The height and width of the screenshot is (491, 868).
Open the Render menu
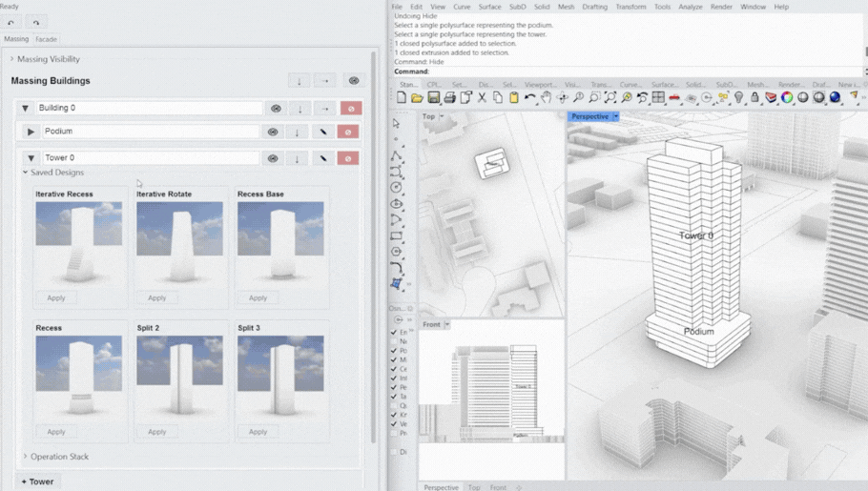point(721,7)
